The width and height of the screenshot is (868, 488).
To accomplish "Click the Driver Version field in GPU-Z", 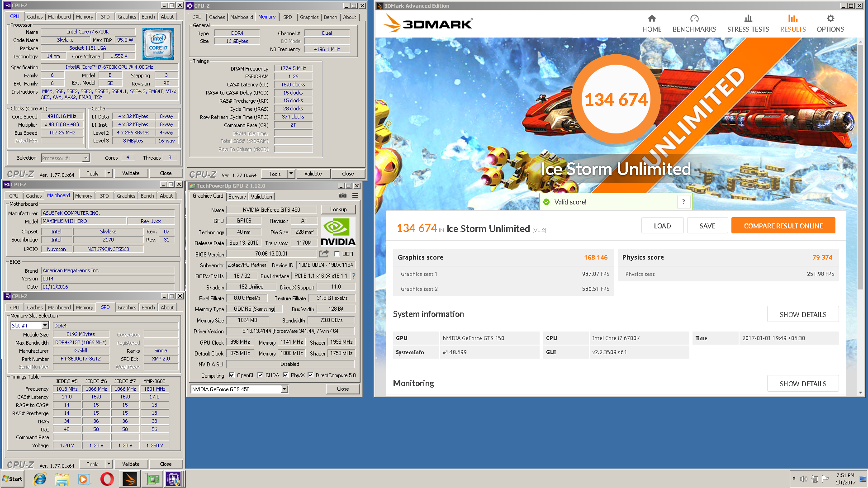I will point(290,331).
